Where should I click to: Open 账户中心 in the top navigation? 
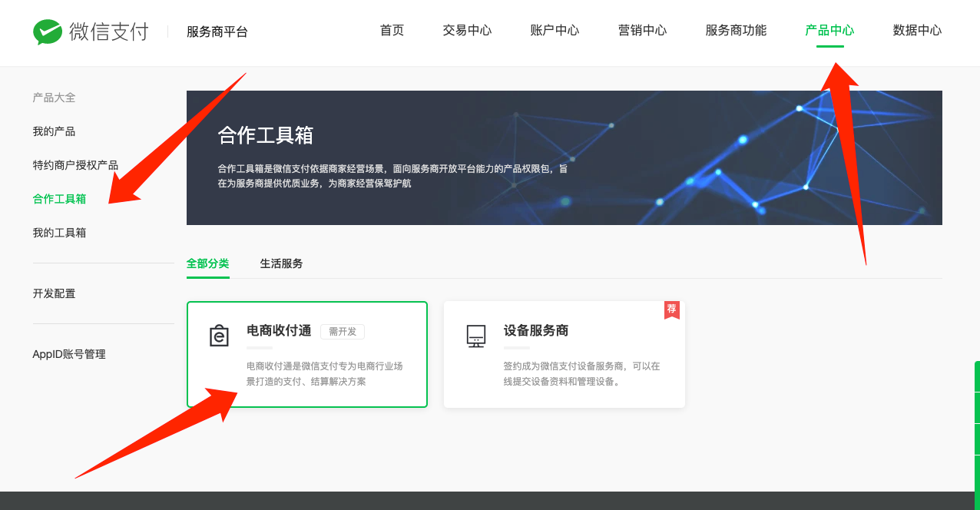point(555,31)
